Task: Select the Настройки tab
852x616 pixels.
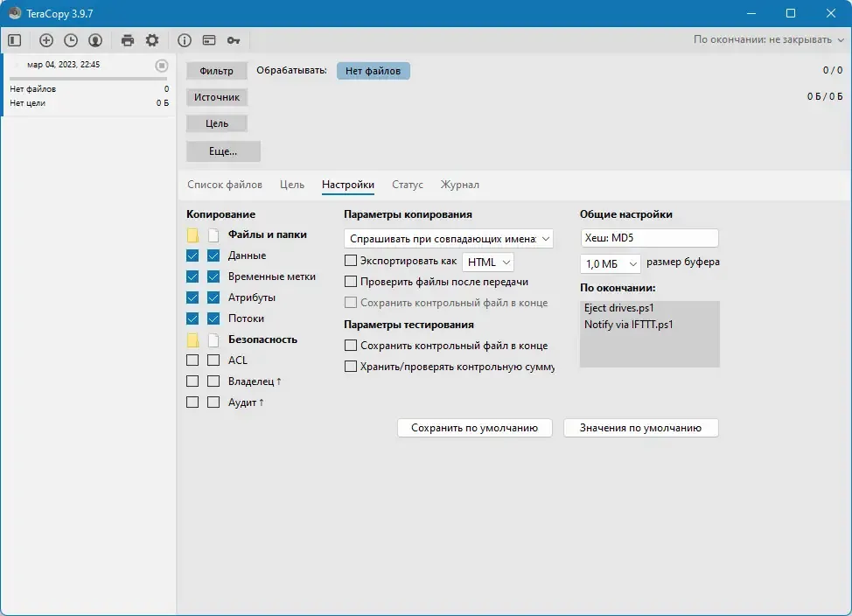Action: pyautogui.click(x=348, y=185)
